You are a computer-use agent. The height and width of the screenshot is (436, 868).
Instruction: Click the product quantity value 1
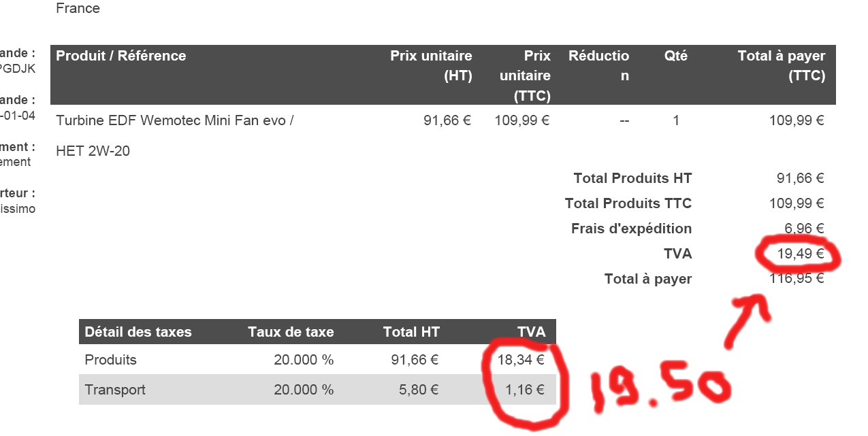coord(676,121)
